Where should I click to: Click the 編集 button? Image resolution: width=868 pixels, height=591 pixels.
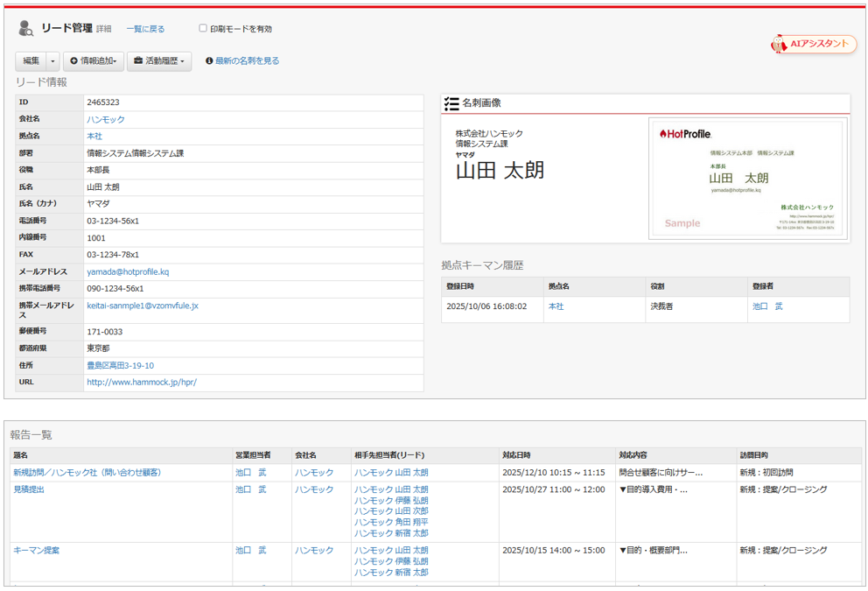tap(31, 61)
